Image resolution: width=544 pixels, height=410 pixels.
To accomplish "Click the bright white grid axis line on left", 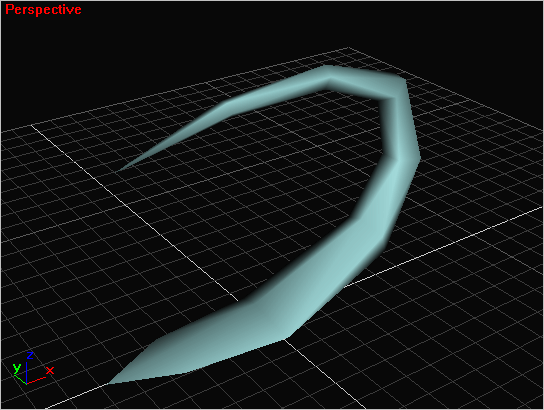I will coord(135,213).
